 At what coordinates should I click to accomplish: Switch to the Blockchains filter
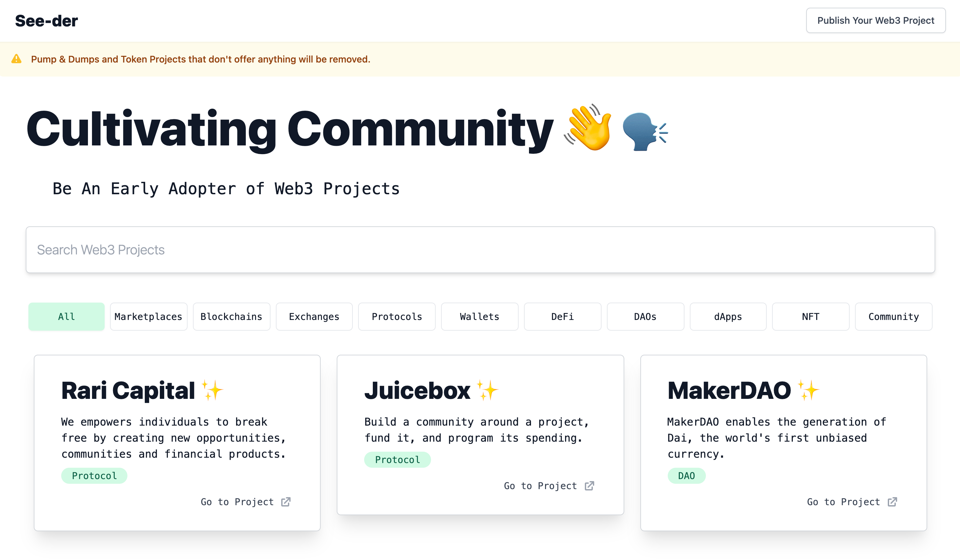(231, 317)
